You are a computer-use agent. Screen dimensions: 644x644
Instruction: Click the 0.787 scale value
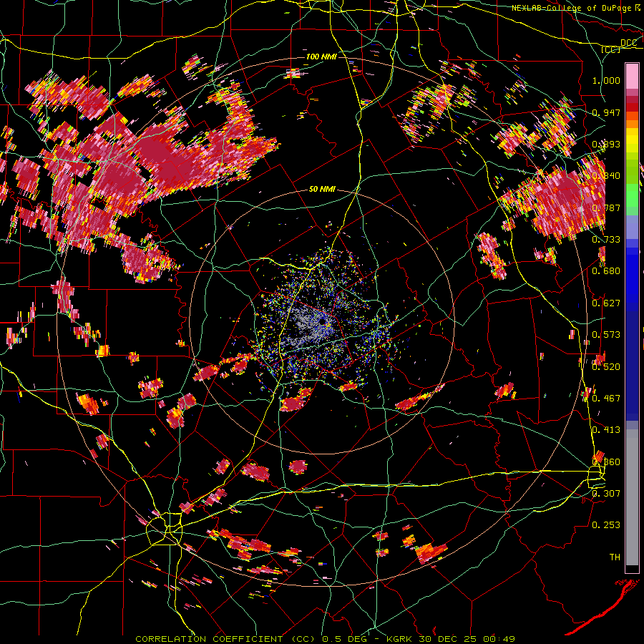606,208
